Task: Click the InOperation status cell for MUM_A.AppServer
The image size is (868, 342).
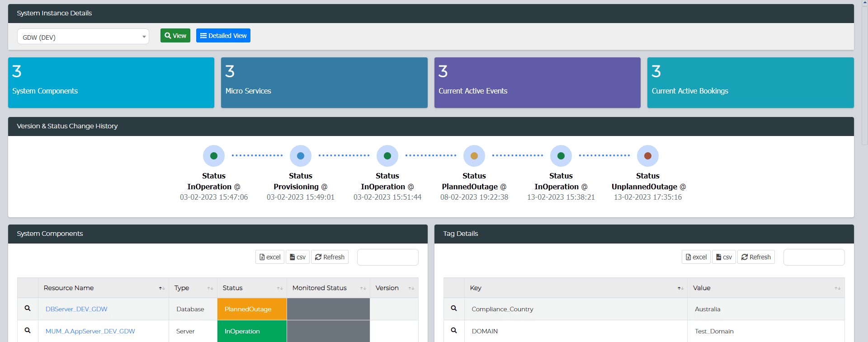Action: click(252, 331)
